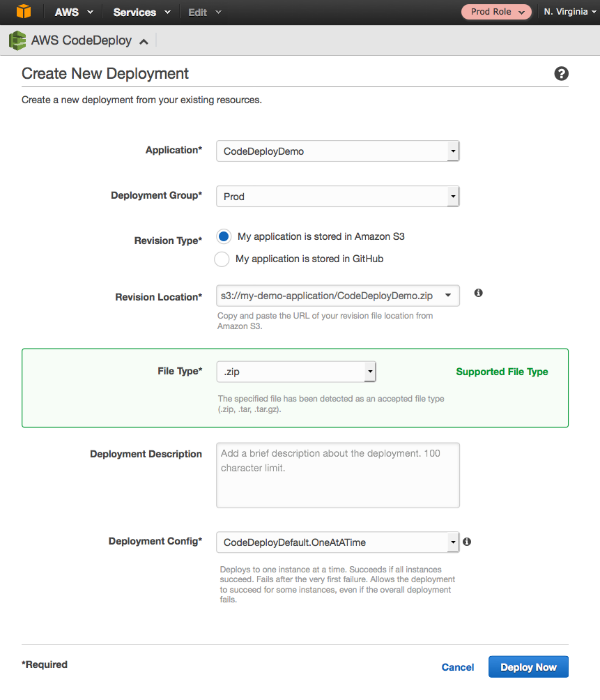Open the Prod Role account menu
This screenshot has width=600, height=700.
pos(496,12)
